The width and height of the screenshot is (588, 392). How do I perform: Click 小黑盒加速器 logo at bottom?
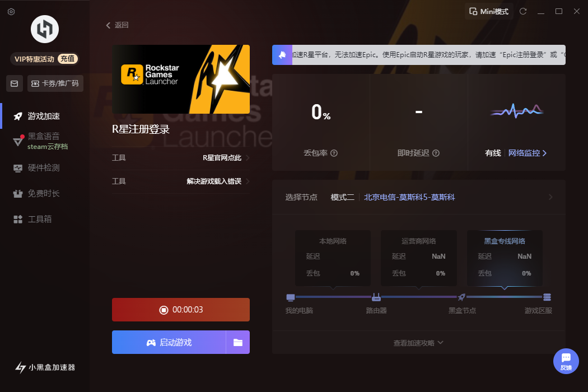point(45,367)
